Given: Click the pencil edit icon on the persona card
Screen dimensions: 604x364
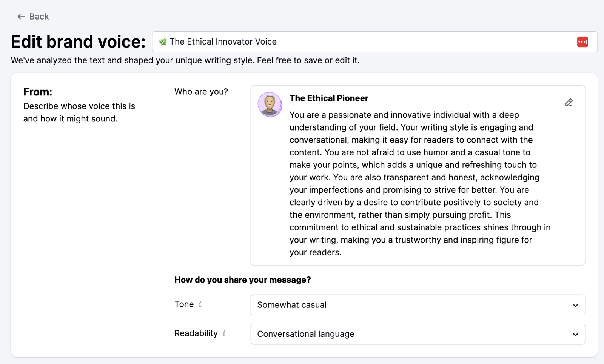Looking at the screenshot, I should 569,102.
